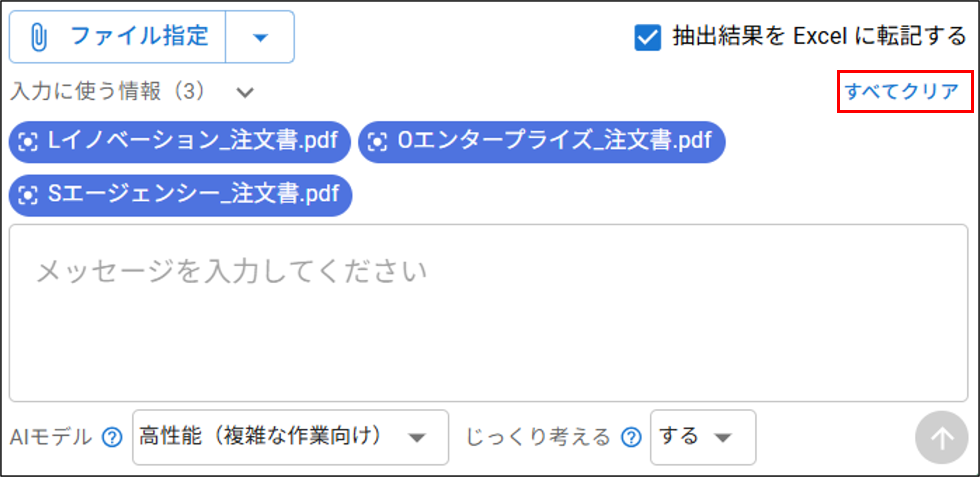Open the AIモデル 高性能 dropdown
The height and width of the screenshot is (477, 980).
point(290,437)
